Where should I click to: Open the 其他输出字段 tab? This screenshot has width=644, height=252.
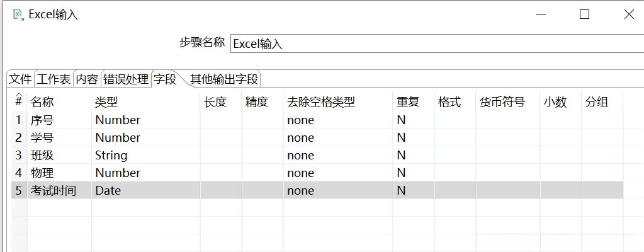point(224,79)
